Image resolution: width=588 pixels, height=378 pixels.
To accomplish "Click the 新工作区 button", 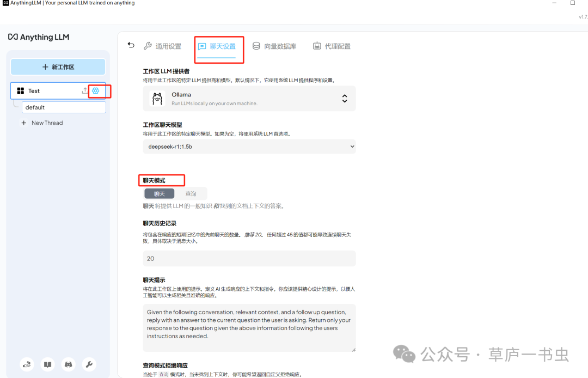I will [58, 67].
